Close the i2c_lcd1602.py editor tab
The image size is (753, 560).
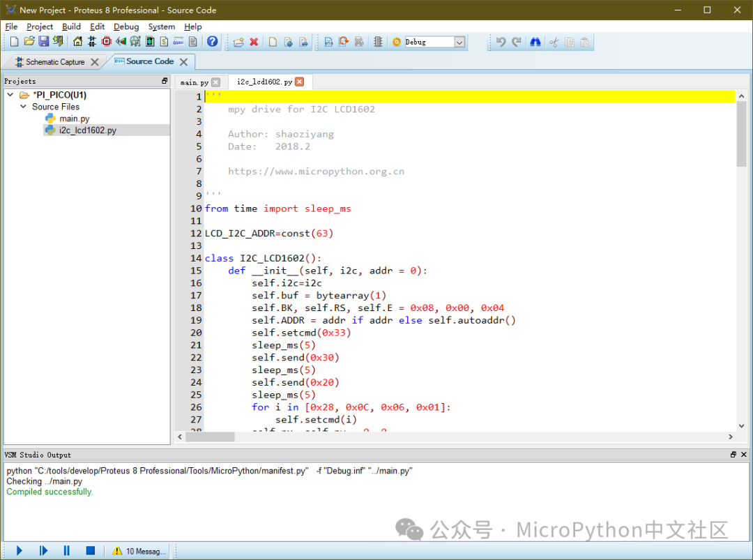pos(300,82)
